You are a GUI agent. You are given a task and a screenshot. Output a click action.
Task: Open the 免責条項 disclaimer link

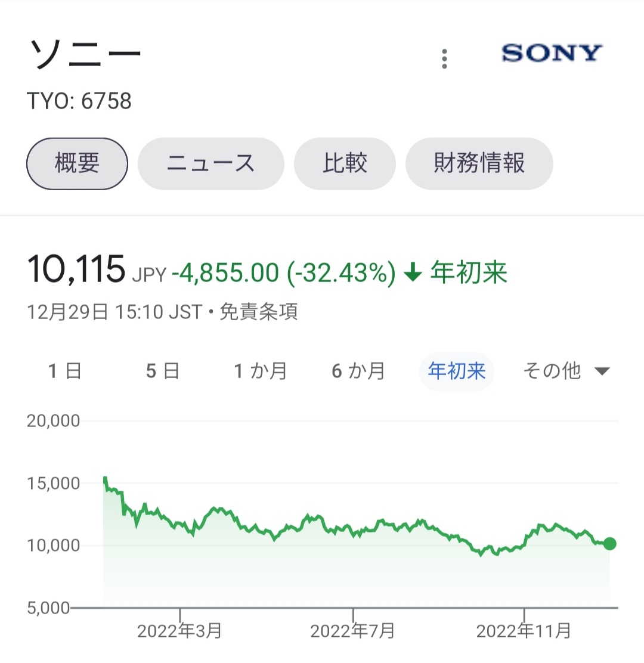click(x=259, y=312)
